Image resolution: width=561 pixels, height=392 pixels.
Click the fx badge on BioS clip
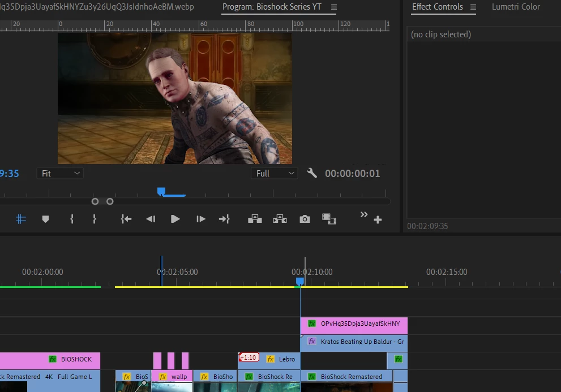pyautogui.click(x=127, y=377)
